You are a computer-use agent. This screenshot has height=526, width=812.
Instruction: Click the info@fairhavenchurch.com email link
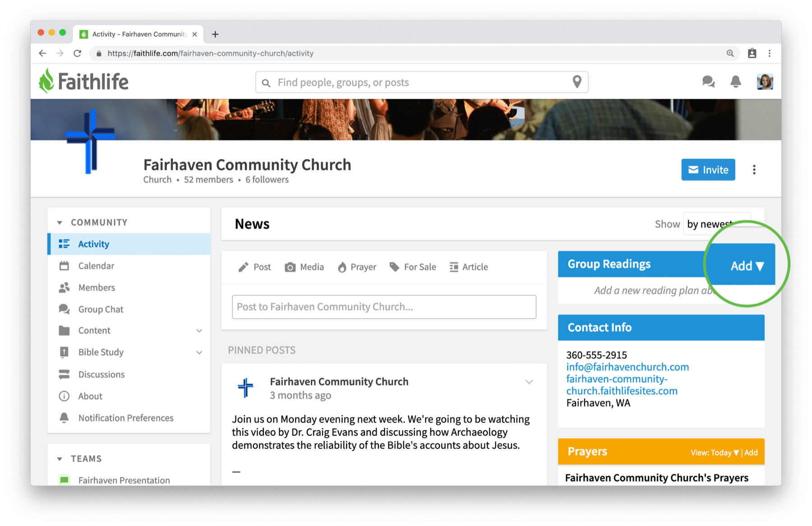(x=627, y=367)
